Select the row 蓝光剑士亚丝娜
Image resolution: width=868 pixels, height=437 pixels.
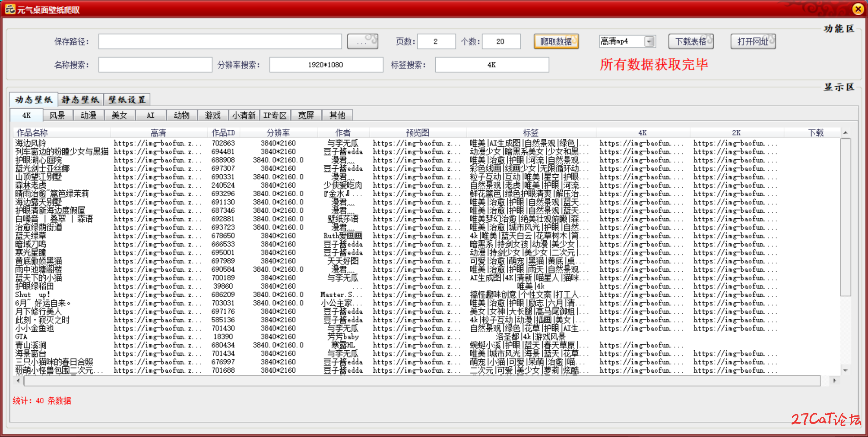(428, 168)
